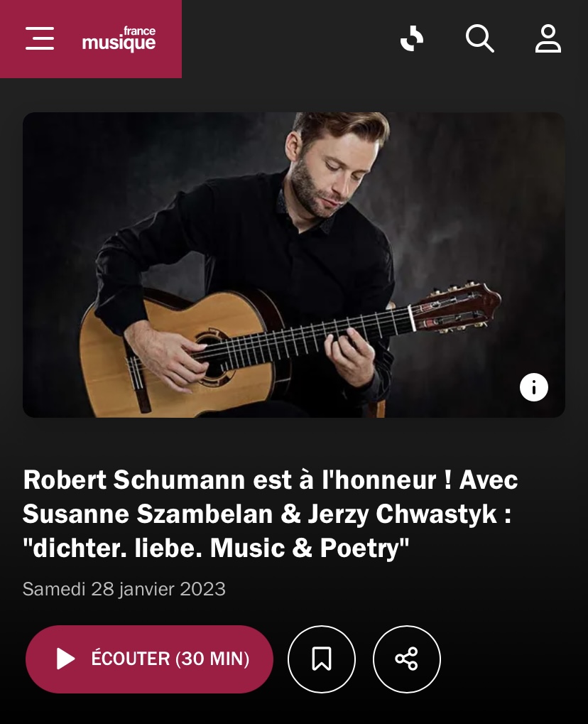This screenshot has width=588, height=724.
Task: Open the user account profile icon
Action: [548, 39]
